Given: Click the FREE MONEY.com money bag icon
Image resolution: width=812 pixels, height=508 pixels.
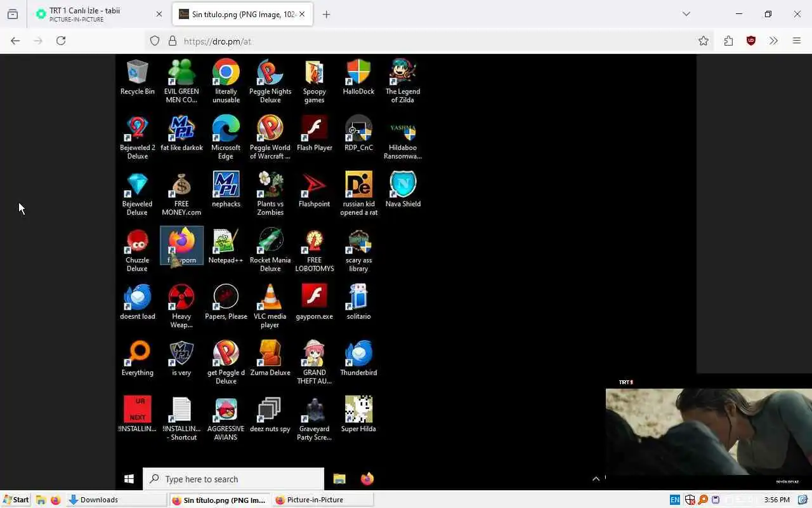Looking at the screenshot, I should point(181,194).
